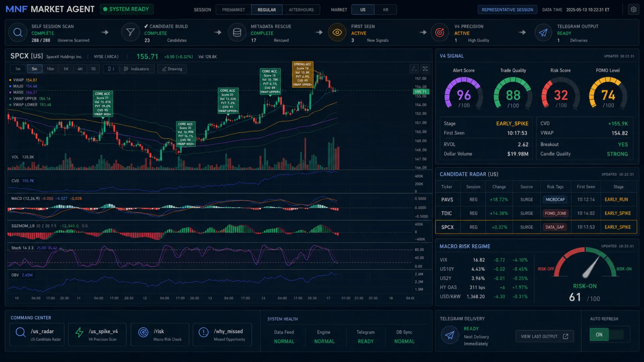
Task: Click the Telegram Output paper plane icon
Action: click(543, 33)
